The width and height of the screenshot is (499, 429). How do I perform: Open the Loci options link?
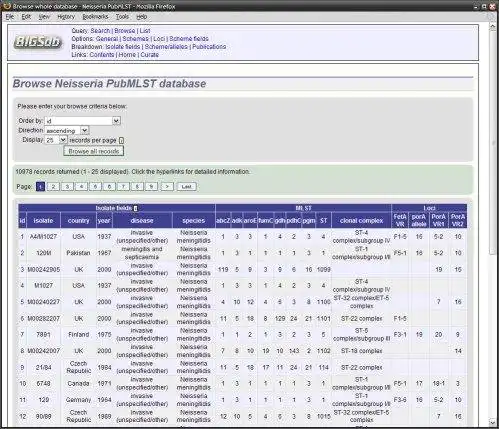[x=159, y=39]
